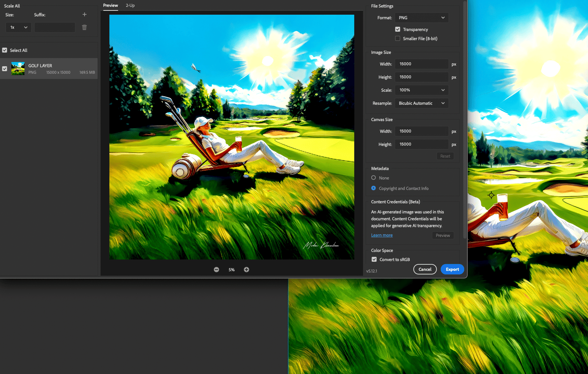Switch to the Preview tab

point(111,5)
